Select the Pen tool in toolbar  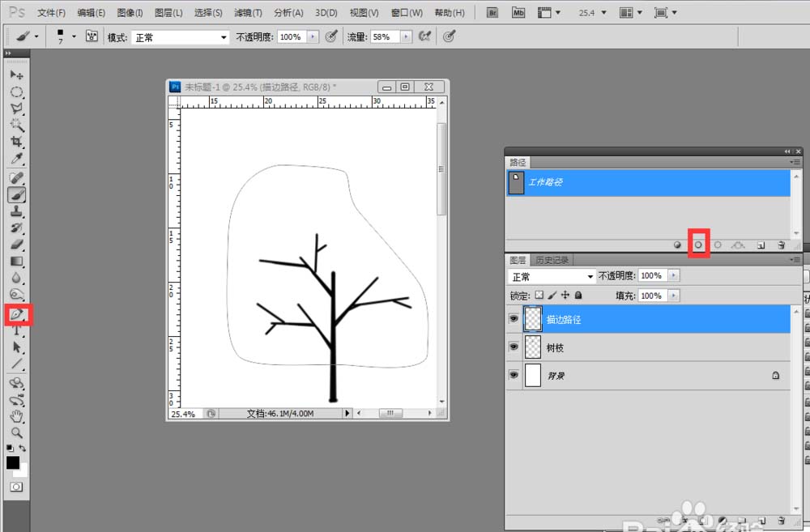coord(16,313)
